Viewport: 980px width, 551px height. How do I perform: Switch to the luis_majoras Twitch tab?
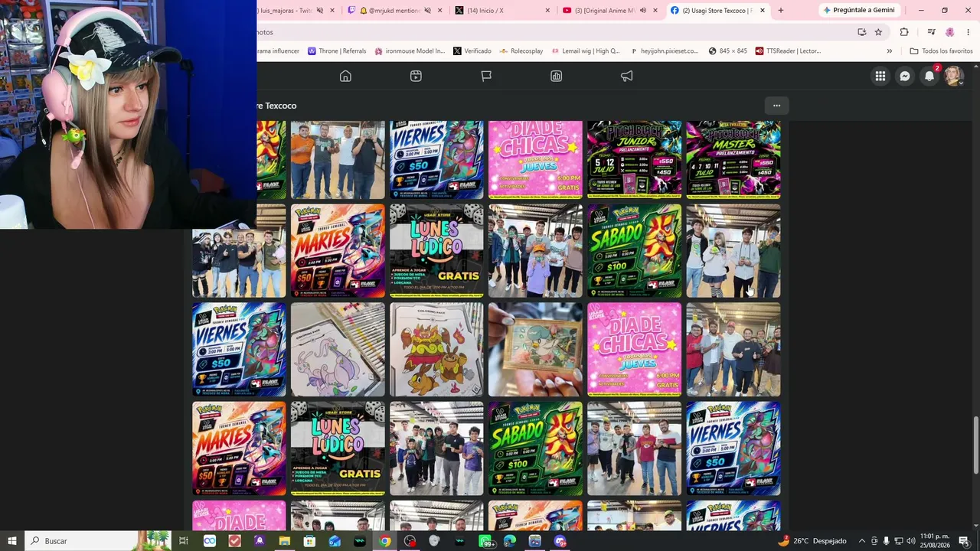point(286,10)
